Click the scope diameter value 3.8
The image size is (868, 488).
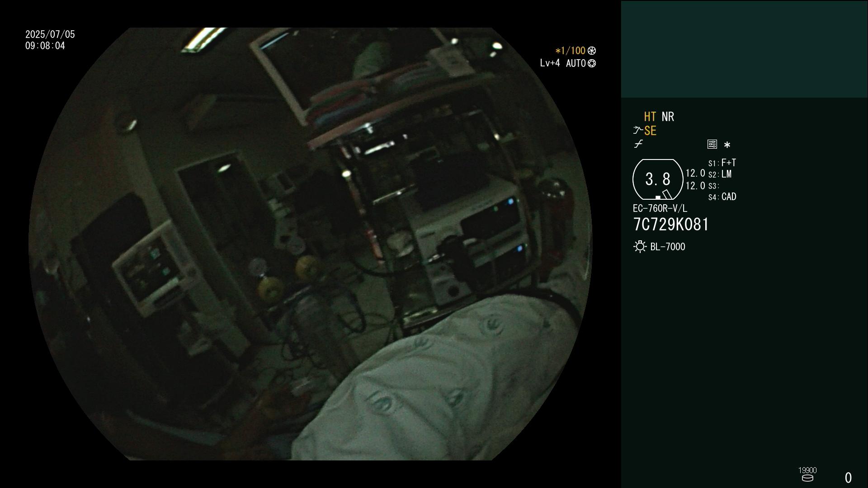pyautogui.click(x=658, y=179)
